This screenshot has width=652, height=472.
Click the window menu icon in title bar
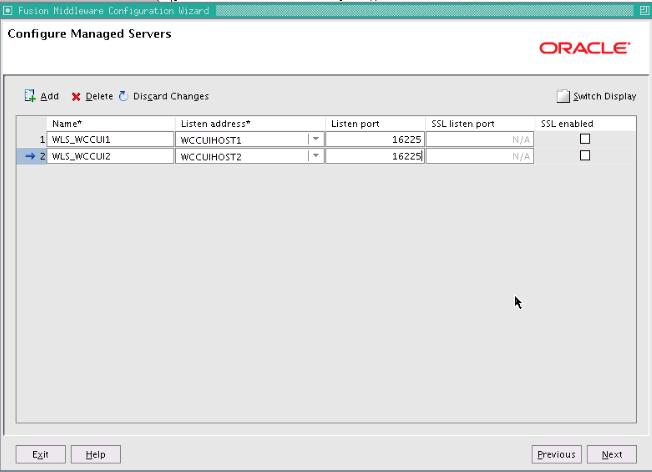(x=7, y=11)
